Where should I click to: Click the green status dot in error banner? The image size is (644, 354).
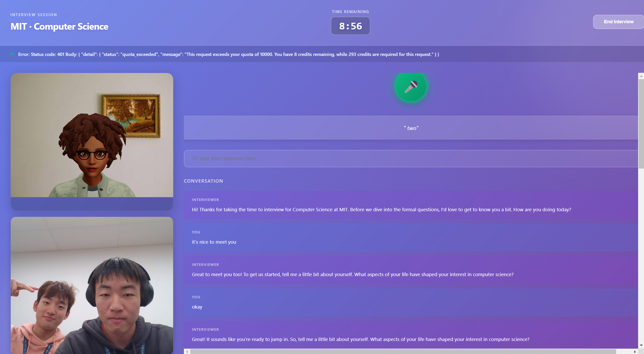pos(12,54)
